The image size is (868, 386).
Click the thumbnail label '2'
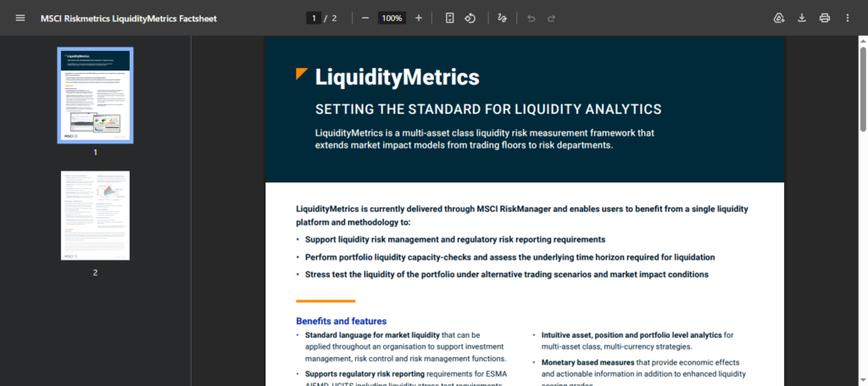(95, 272)
